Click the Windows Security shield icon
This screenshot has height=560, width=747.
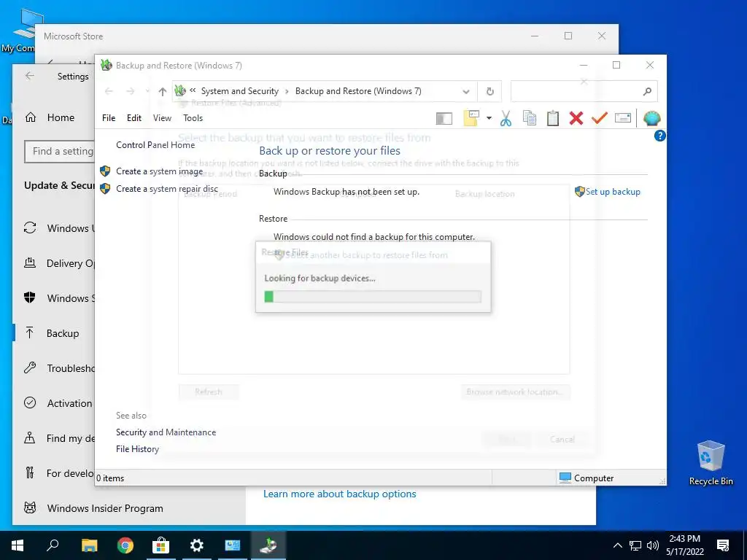30,298
